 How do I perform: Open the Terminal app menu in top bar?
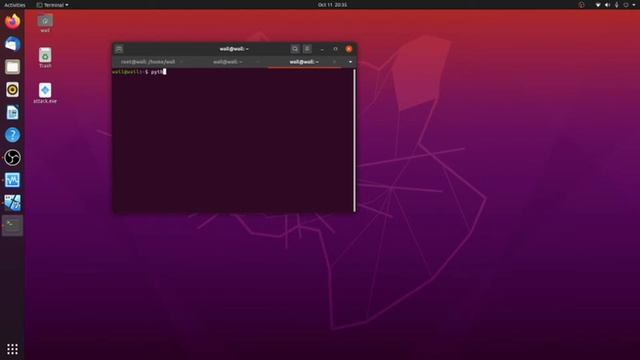coord(52,5)
